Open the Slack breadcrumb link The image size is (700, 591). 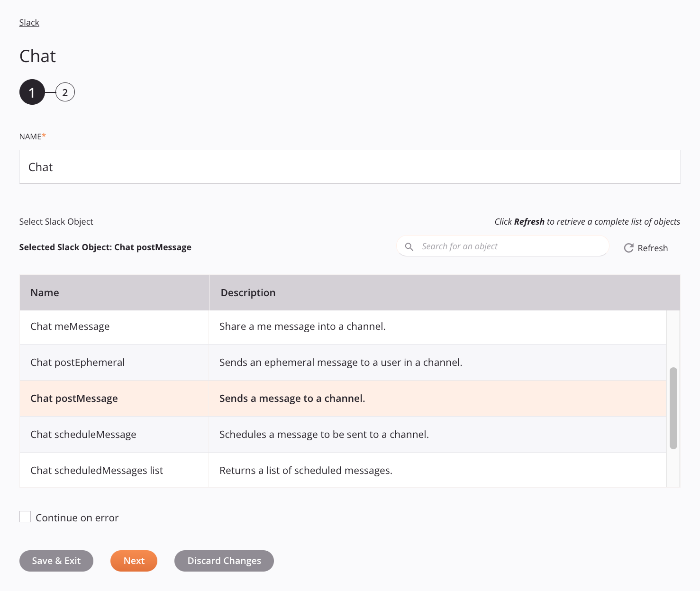29,22
